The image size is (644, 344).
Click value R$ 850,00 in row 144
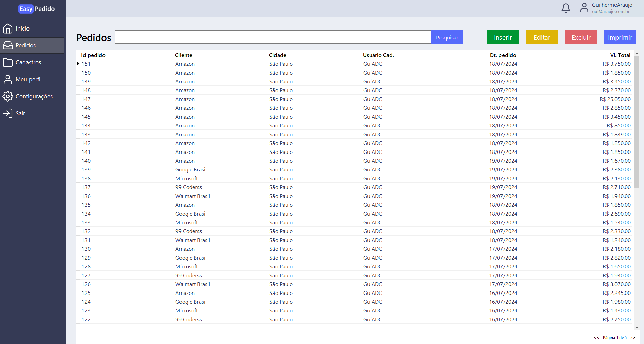click(619, 125)
